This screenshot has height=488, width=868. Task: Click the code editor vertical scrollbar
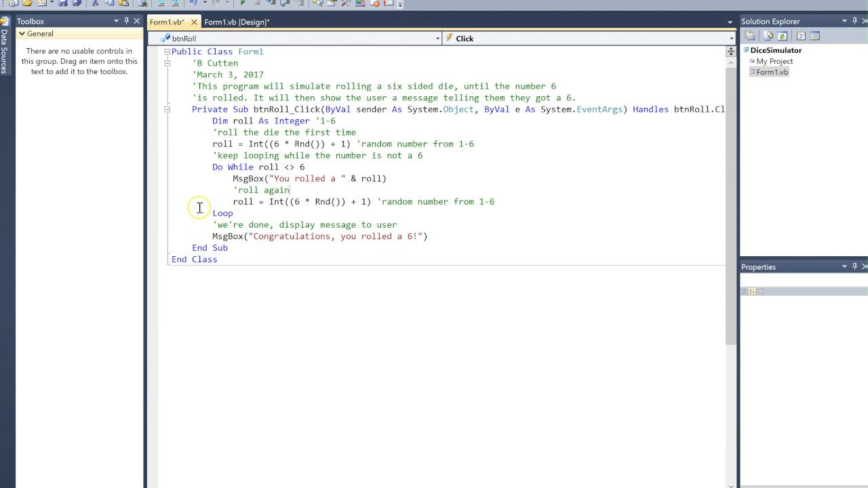coord(730,203)
